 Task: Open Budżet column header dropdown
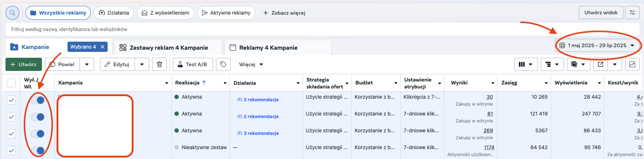click(x=396, y=83)
